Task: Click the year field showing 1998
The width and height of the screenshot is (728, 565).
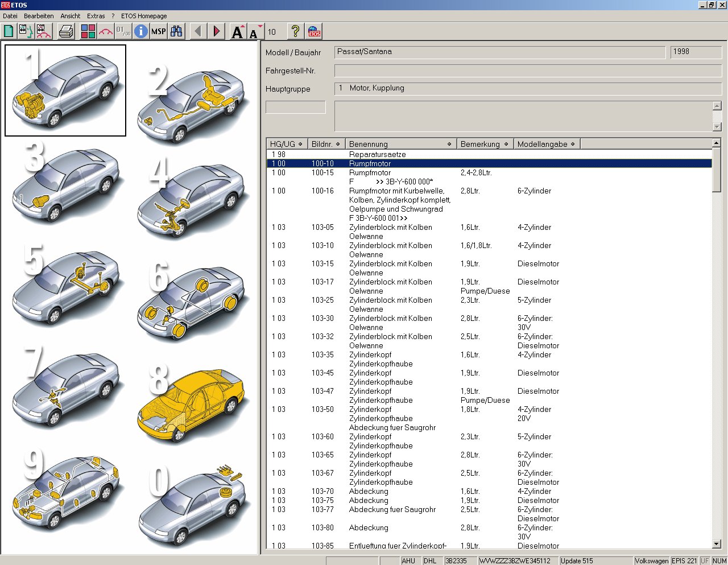Action: (696, 52)
